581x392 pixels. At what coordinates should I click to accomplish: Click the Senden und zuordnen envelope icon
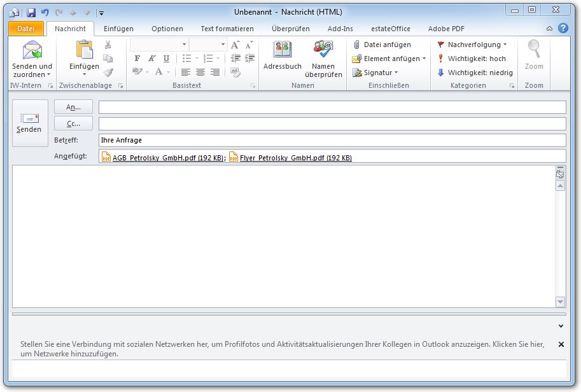tap(32, 50)
